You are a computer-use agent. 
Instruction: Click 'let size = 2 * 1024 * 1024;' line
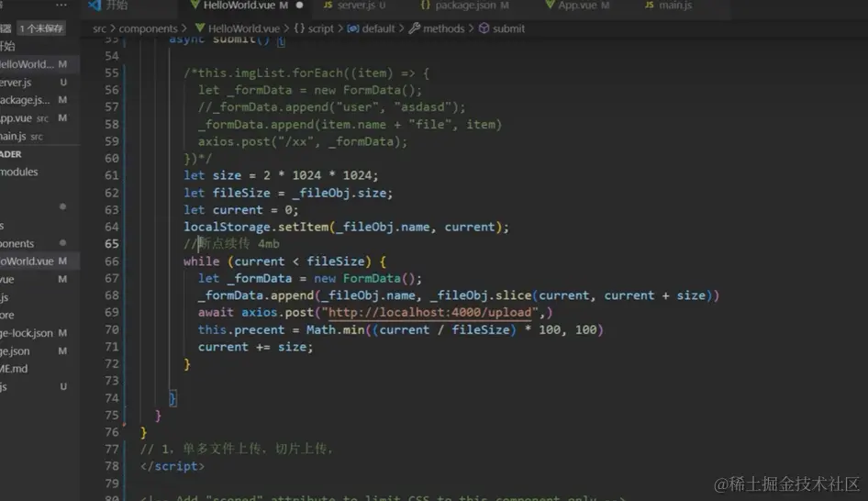coord(281,175)
